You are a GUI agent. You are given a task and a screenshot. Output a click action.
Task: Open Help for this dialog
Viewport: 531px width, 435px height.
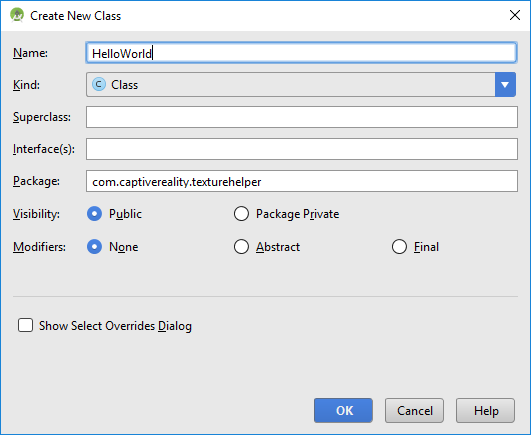pos(485,411)
